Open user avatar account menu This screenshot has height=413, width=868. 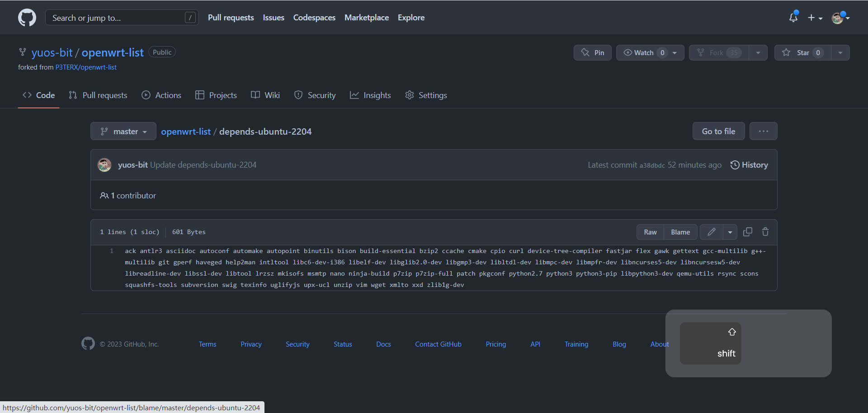840,18
